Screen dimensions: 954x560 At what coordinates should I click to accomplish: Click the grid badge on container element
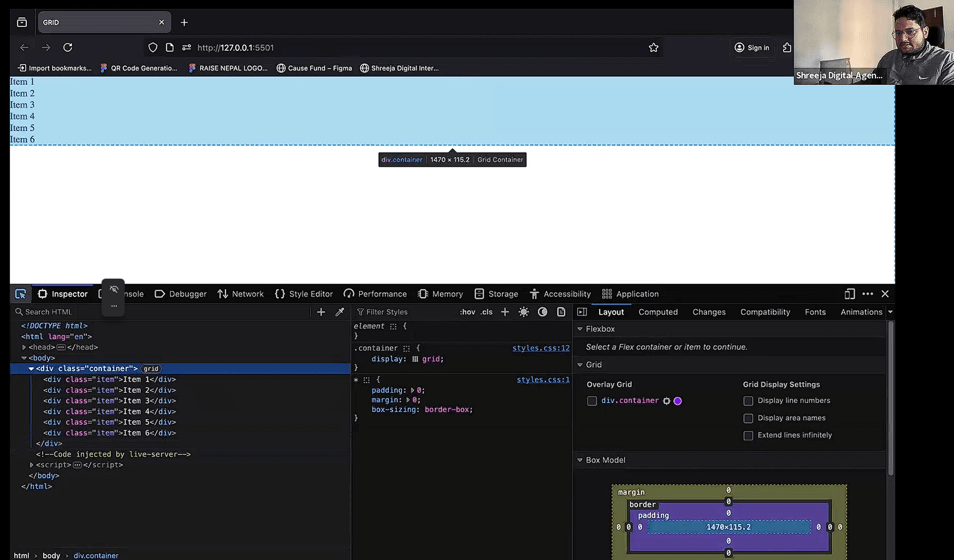coord(151,369)
